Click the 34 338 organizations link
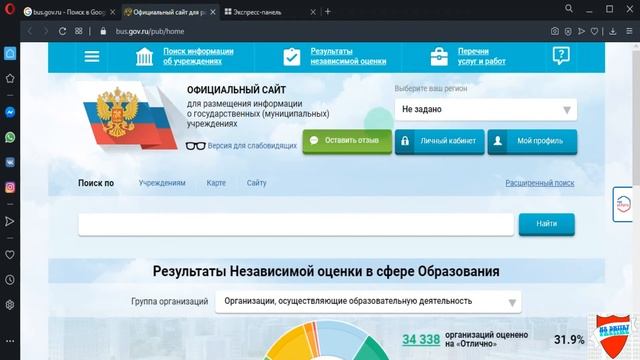The image size is (640, 360). [421, 339]
